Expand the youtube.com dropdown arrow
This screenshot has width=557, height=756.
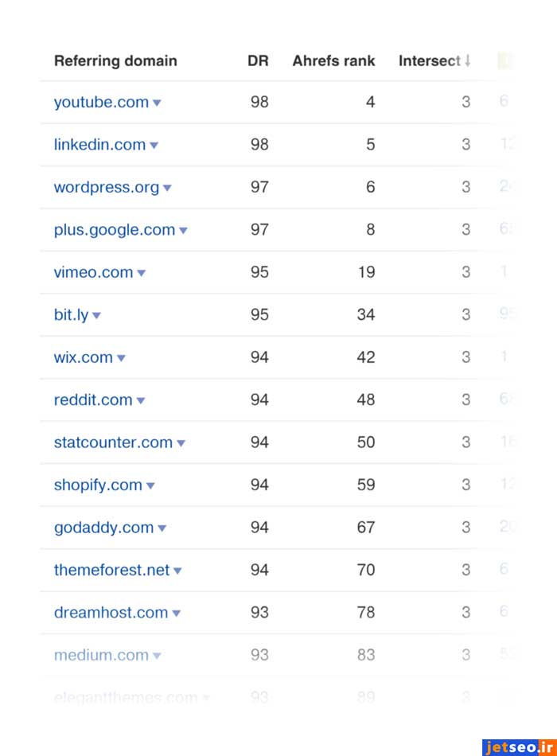click(157, 103)
